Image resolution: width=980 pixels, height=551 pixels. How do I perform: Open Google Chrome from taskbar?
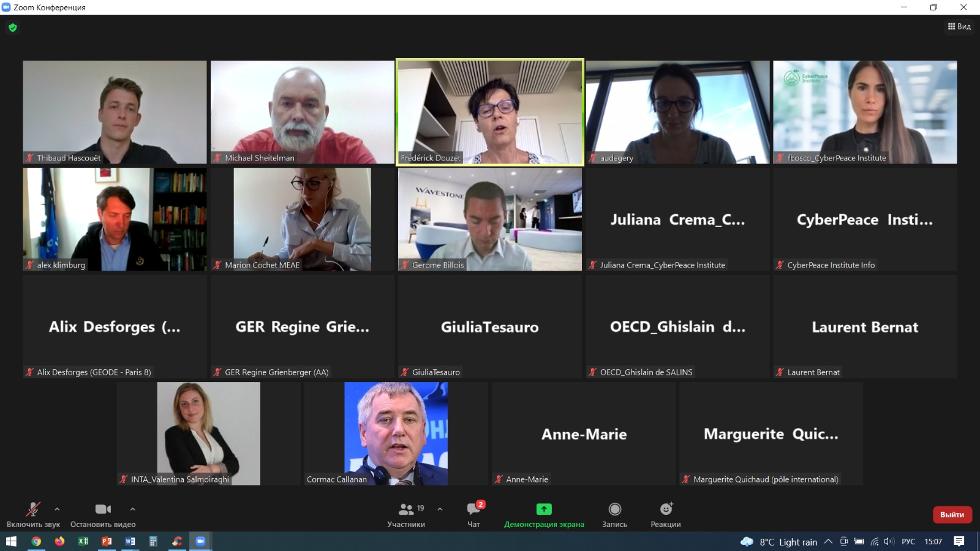(x=36, y=541)
